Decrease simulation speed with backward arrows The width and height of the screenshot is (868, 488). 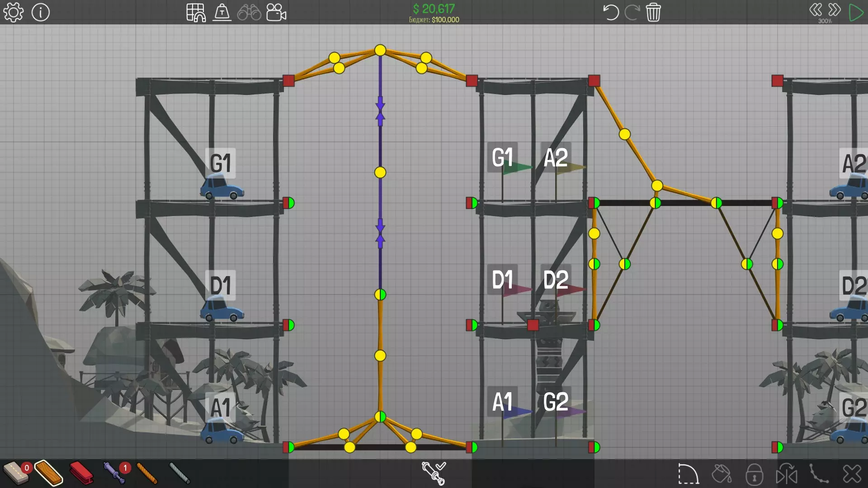816,10
